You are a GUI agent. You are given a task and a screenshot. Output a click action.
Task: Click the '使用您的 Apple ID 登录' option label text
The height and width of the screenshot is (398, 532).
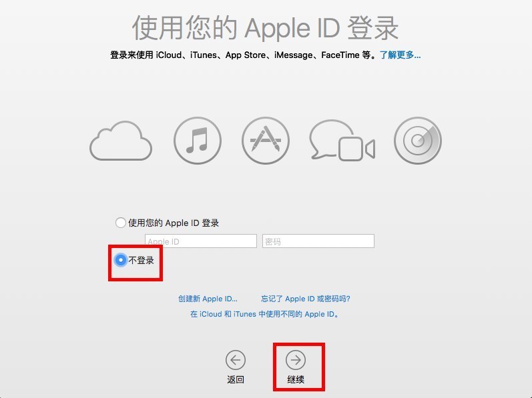(174, 223)
